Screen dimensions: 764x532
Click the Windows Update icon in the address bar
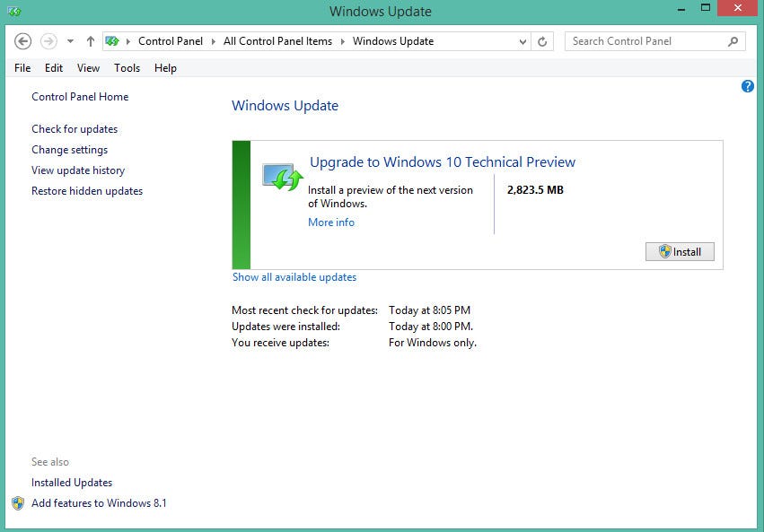pos(112,41)
